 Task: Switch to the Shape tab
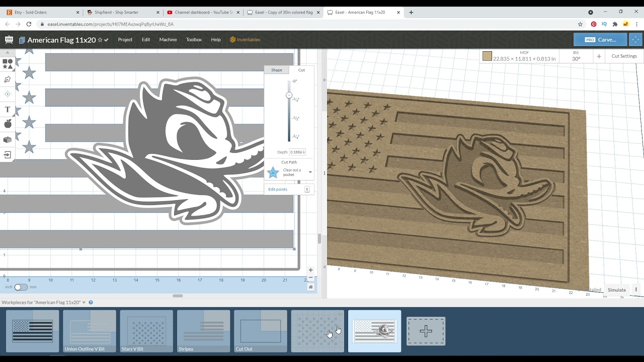(x=277, y=70)
